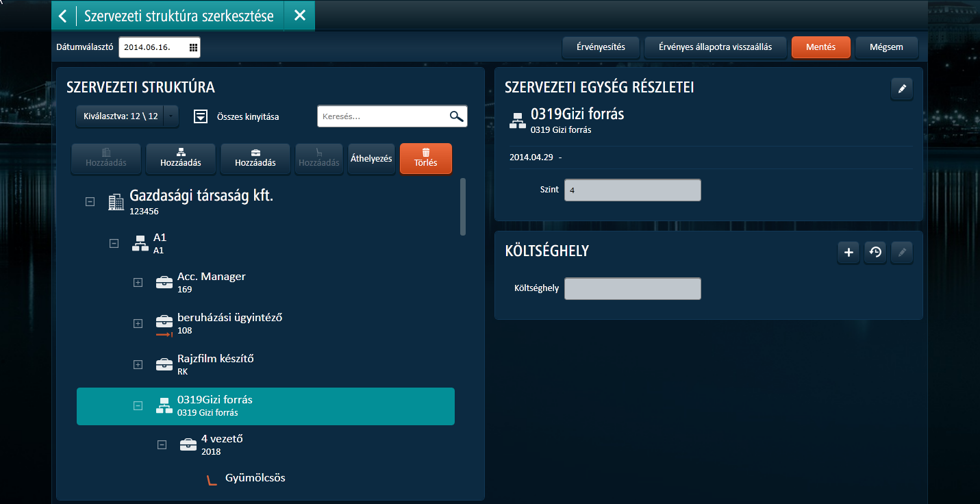The image size is (980, 504).
Task: Add a Költséghely with the plus icon
Action: [849, 253]
